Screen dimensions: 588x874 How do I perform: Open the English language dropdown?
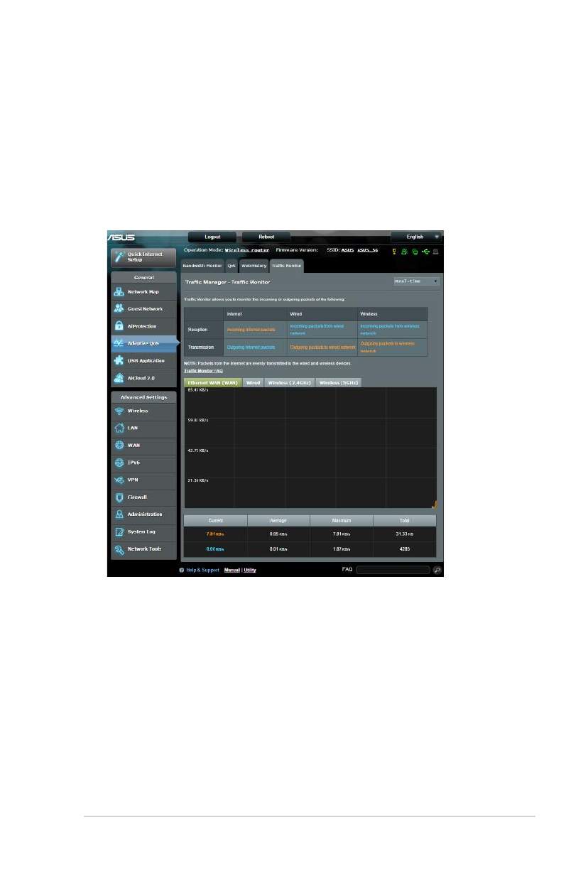[416, 237]
